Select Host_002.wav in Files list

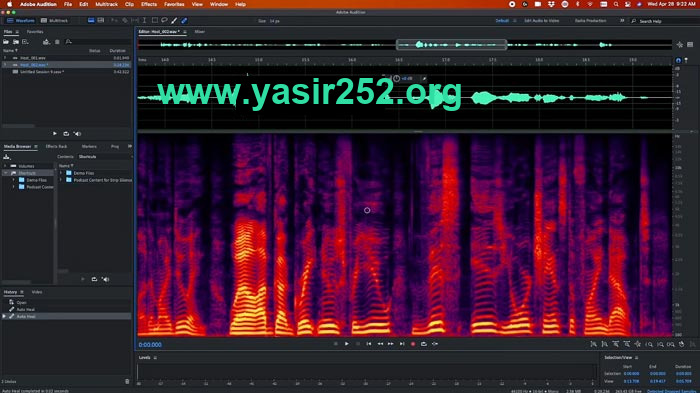[33, 65]
